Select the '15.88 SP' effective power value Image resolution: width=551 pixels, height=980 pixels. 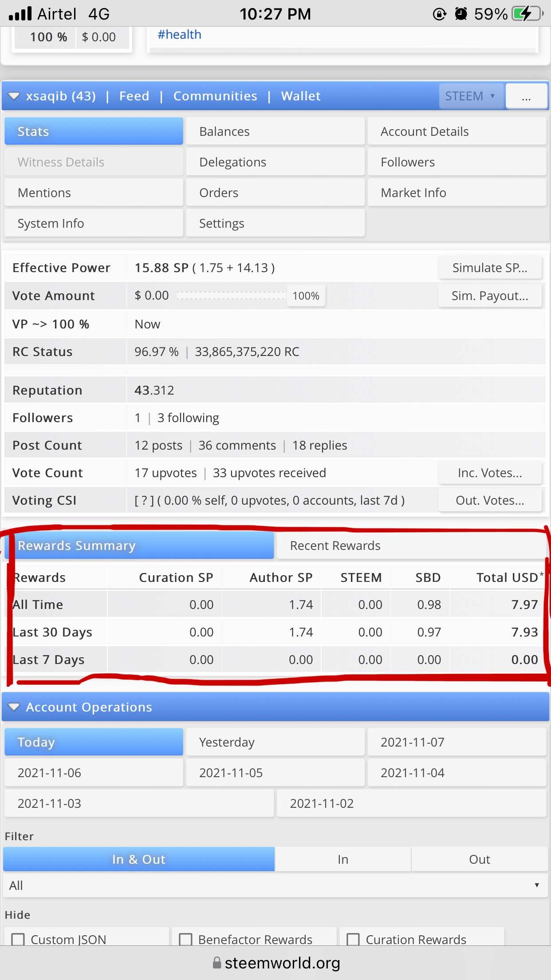tap(161, 268)
